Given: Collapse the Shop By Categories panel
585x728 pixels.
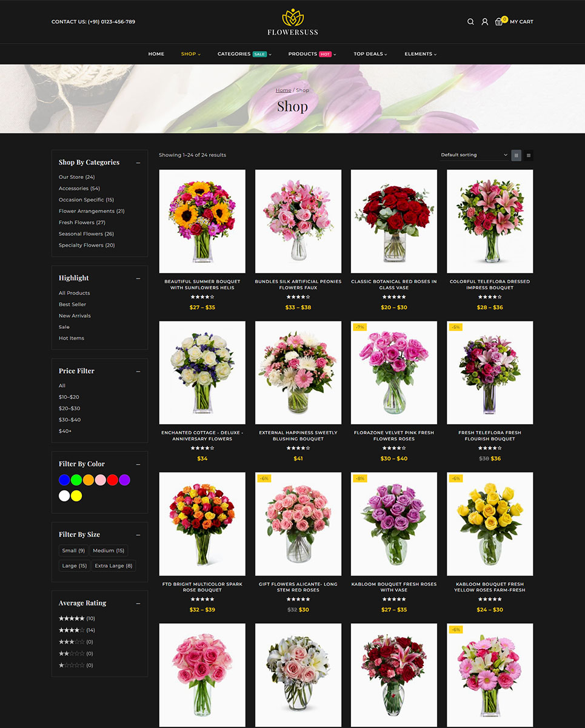Looking at the screenshot, I should click(138, 163).
